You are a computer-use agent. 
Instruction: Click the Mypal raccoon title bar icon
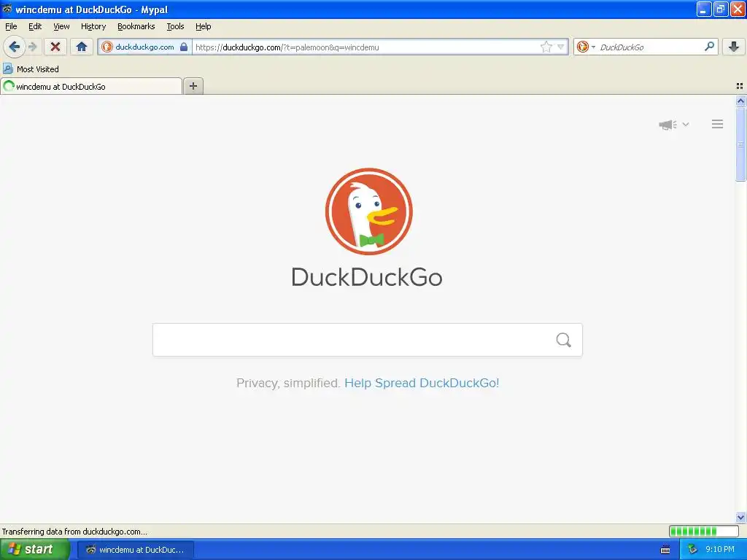(x=7, y=9)
